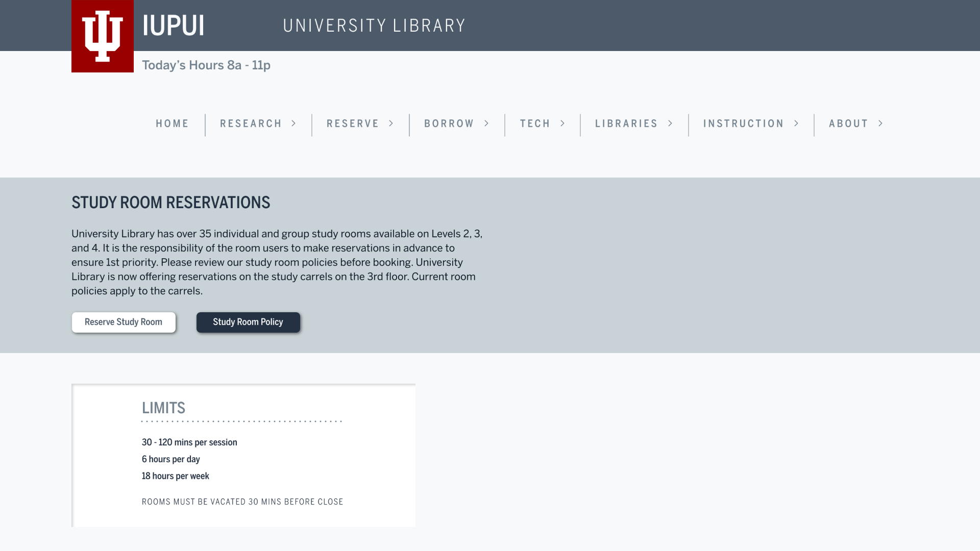Click the IU trident logo
The width and height of the screenshot is (980, 551).
[x=103, y=36]
